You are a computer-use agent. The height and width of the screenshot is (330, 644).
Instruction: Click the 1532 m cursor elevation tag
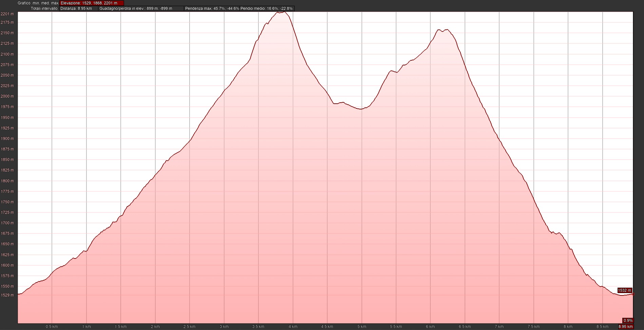click(624, 290)
